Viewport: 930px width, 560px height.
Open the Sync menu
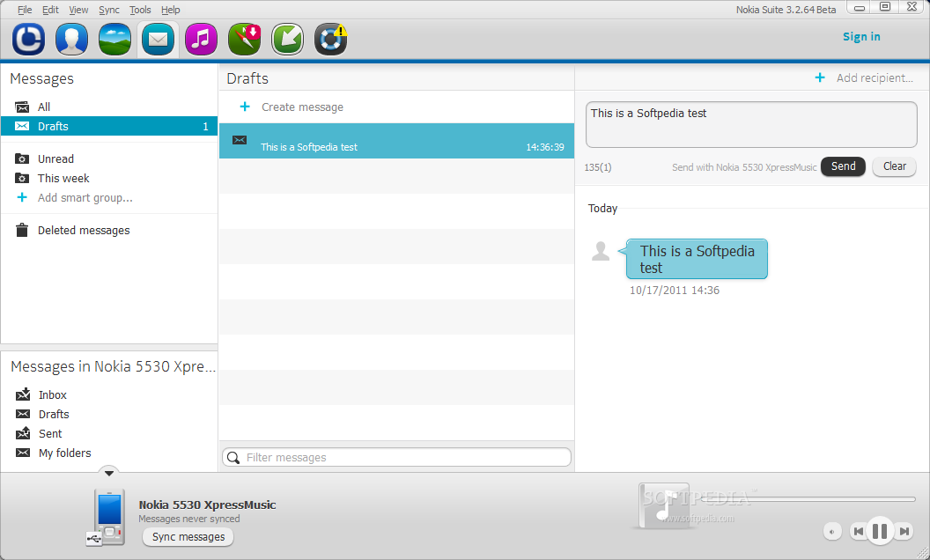click(x=109, y=10)
